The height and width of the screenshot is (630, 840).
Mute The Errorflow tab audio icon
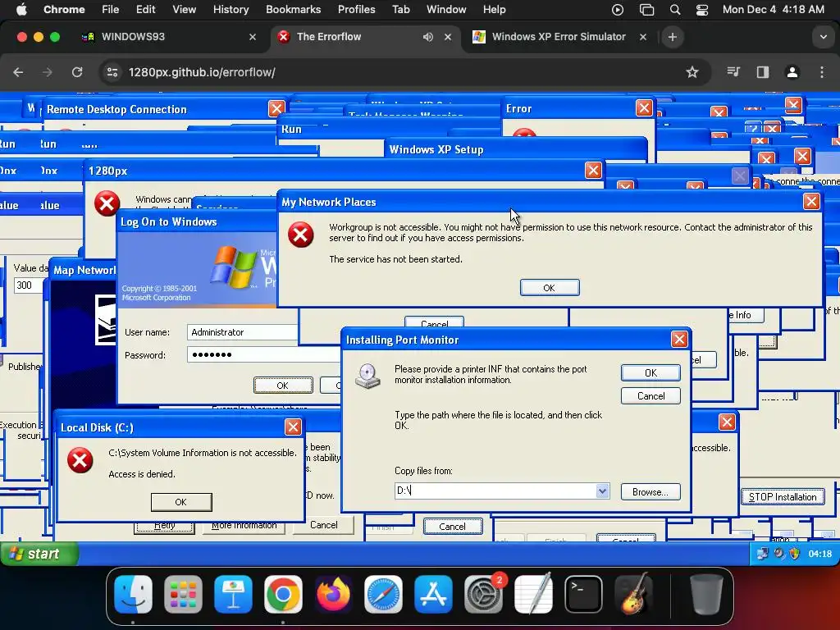pyautogui.click(x=427, y=37)
